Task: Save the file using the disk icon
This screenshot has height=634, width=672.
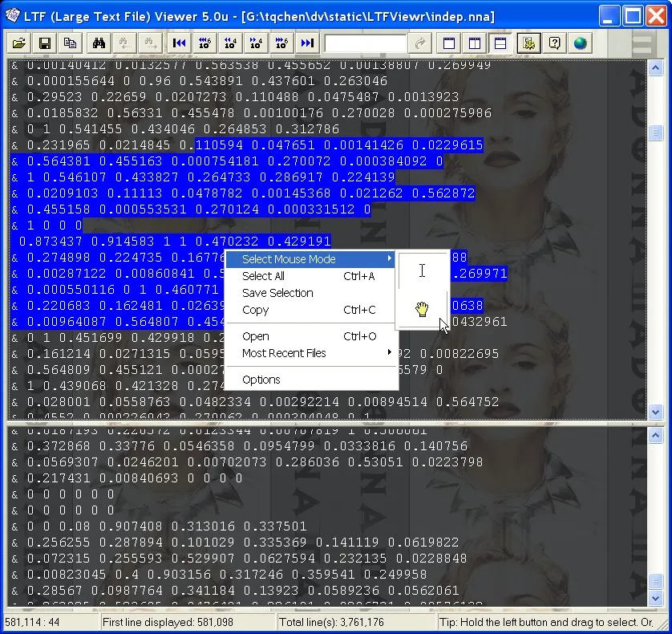Action: (x=45, y=43)
